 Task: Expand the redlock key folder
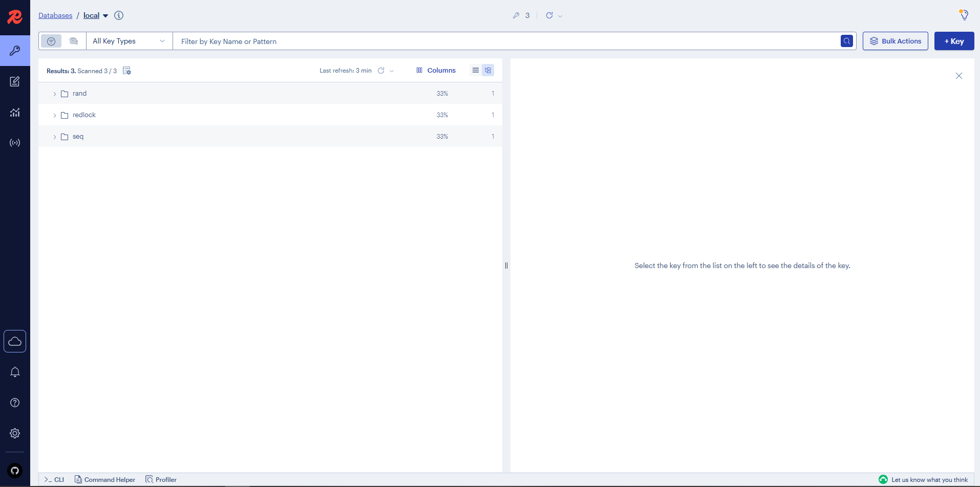click(54, 115)
